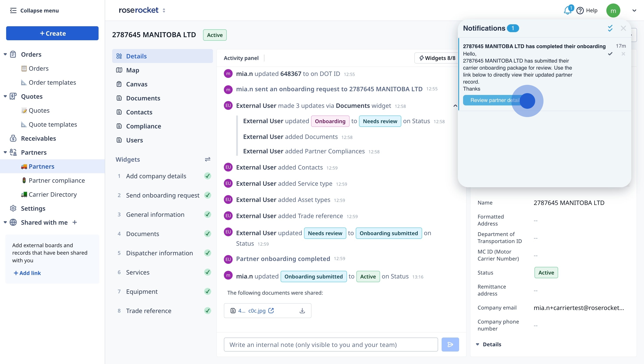Close the Notifications panel
Viewport: 644px width, 364px height.
click(x=623, y=28)
